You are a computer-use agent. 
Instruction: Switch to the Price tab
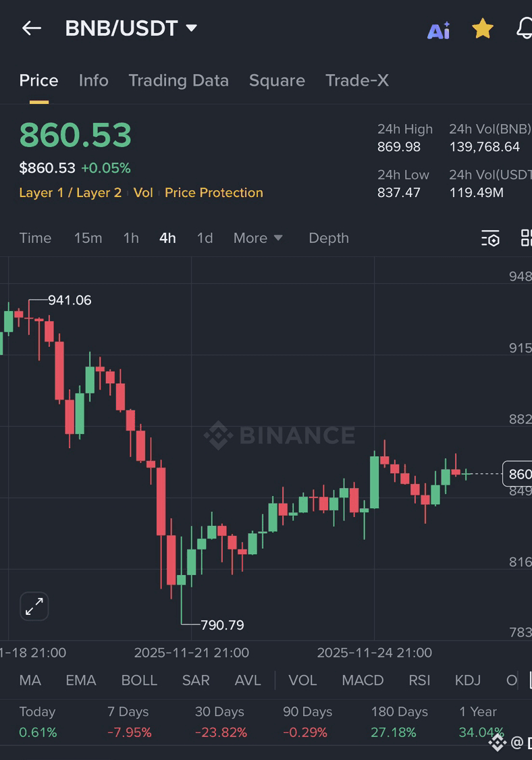pos(38,80)
